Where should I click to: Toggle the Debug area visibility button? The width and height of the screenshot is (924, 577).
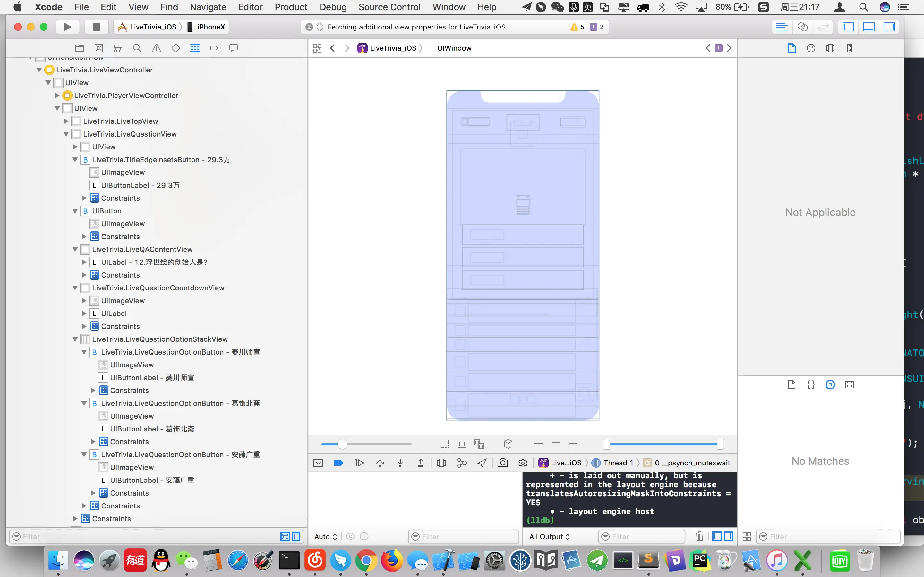(868, 27)
